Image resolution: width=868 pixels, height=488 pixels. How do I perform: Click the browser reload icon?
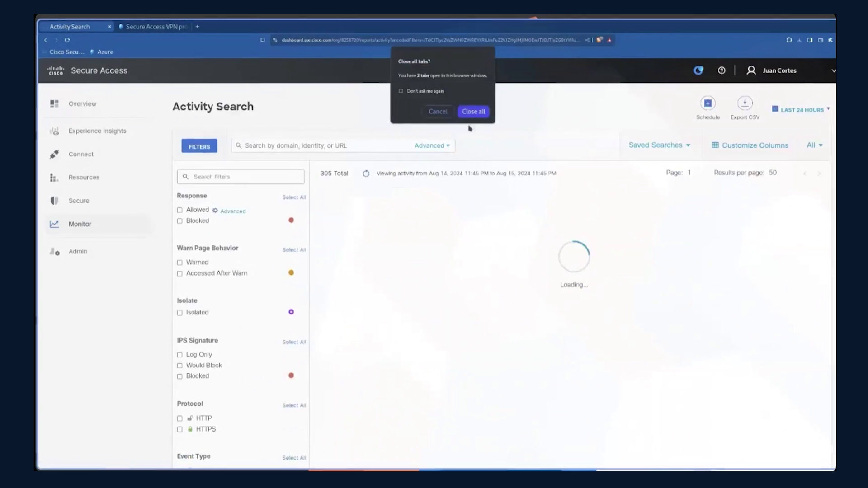67,40
